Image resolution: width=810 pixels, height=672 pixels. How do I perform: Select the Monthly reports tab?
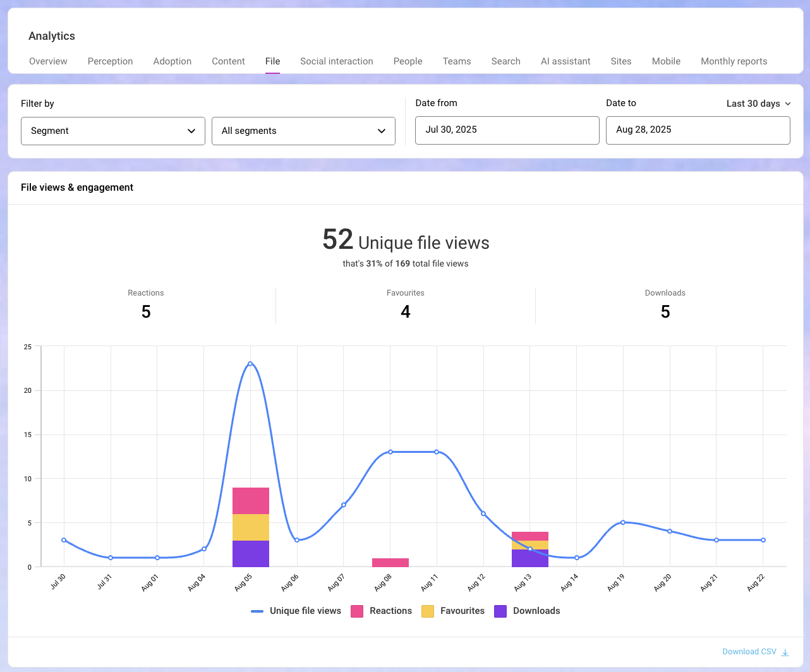pyautogui.click(x=734, y=61)
